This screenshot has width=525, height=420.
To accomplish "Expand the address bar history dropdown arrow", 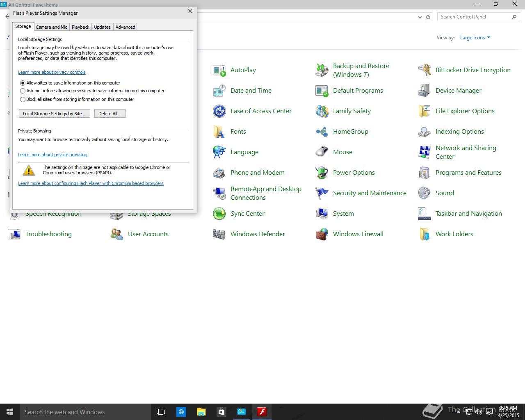I will pyautogui.click(x=420, y=17).
